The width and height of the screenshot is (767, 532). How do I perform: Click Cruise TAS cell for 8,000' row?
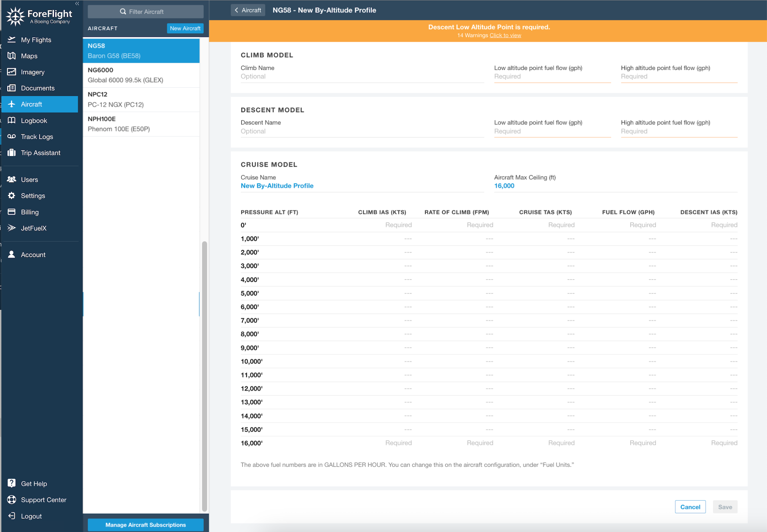point(571,334)
